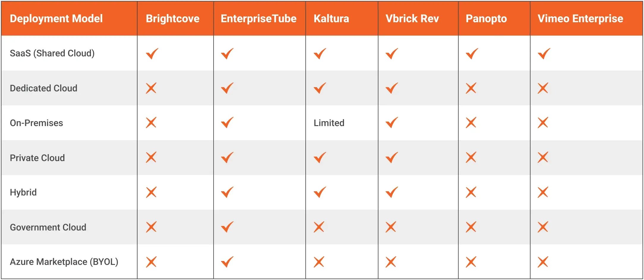644x280 pixels.
Task: Select the EnterpriseTube column header
Action: [258, 19]
